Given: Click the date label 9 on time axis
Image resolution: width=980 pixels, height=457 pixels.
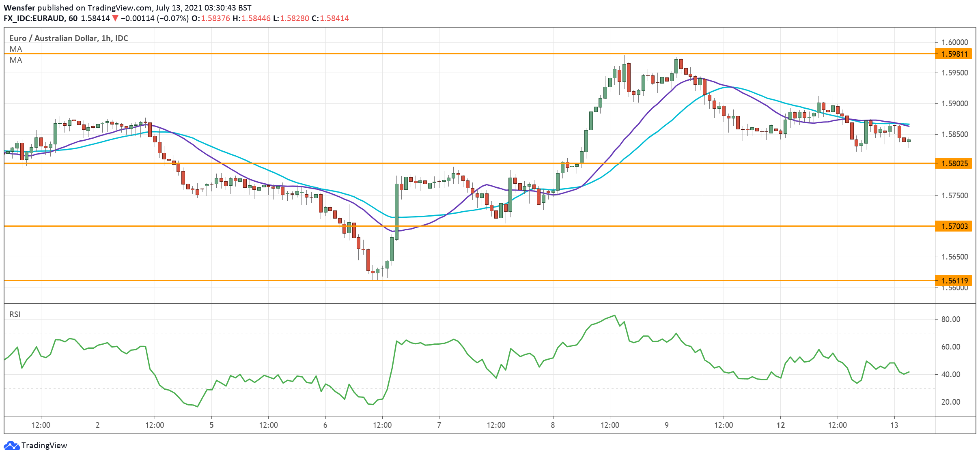Looking at the screenshot, I should coord(666,425).
